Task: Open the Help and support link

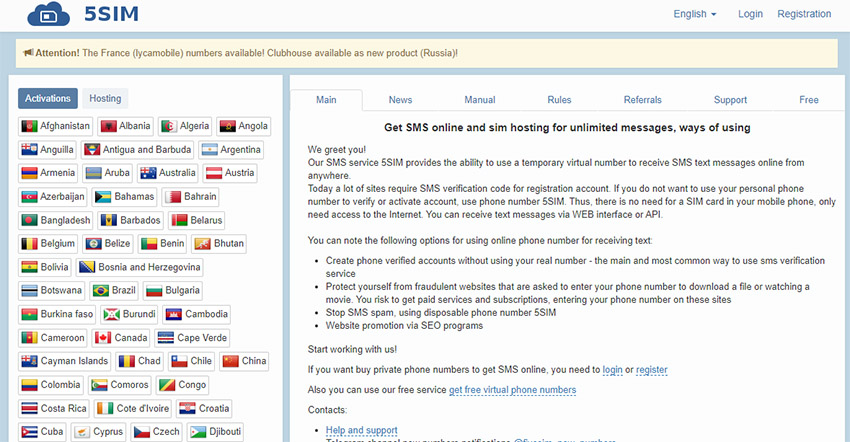Action: pos(362,430)
